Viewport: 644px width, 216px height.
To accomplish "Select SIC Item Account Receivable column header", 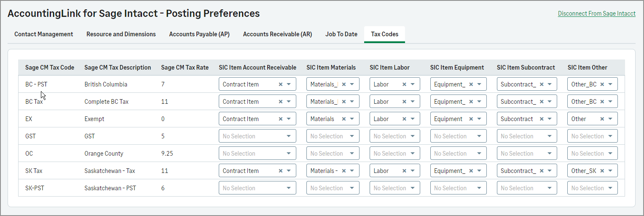I will point(258,67).
